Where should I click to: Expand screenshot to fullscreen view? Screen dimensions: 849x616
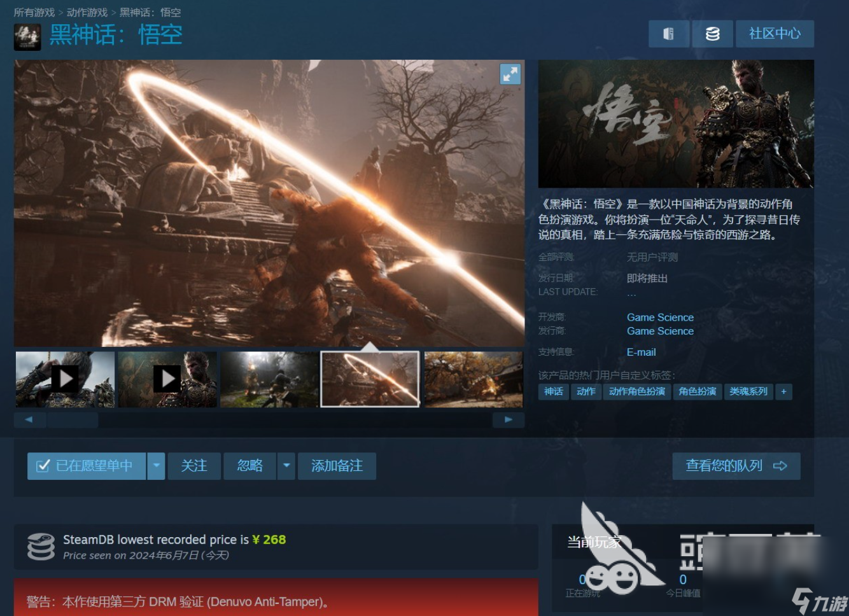510,74
